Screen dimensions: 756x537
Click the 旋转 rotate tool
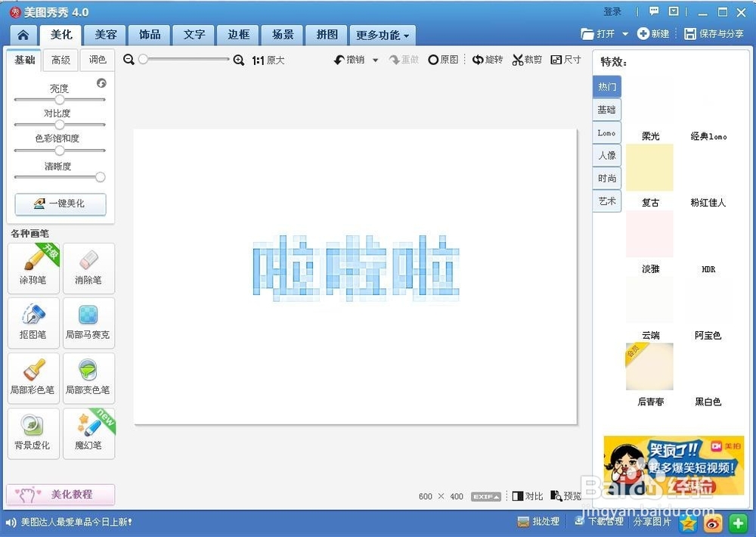coord(488,59)
